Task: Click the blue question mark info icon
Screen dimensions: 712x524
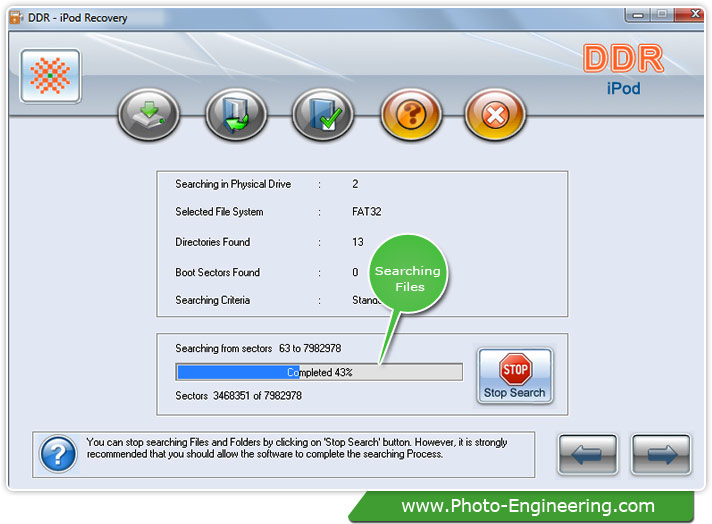Action: 58,454
